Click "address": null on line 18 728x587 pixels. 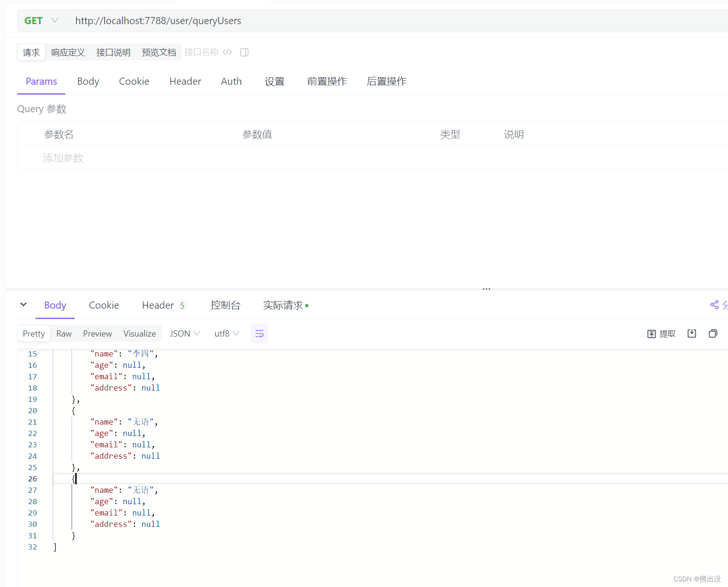[125, 388]
